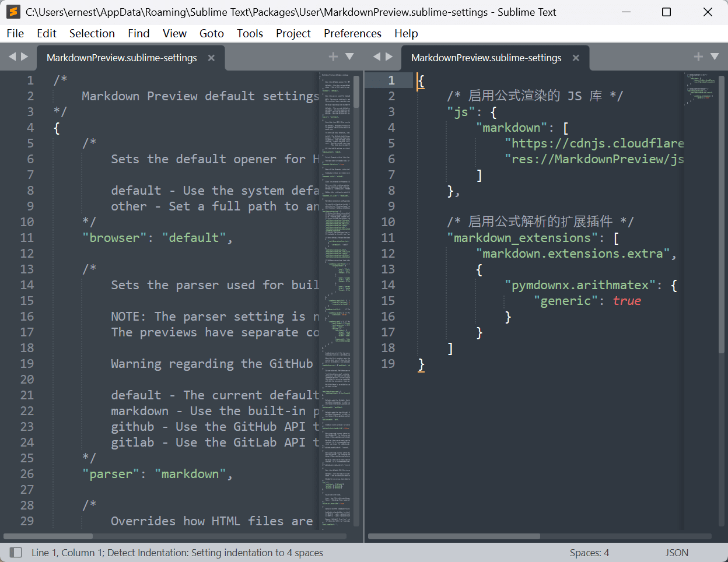Open the Preferences menu
This screenshot has height=562, width=728.
[x=352, y=33]
